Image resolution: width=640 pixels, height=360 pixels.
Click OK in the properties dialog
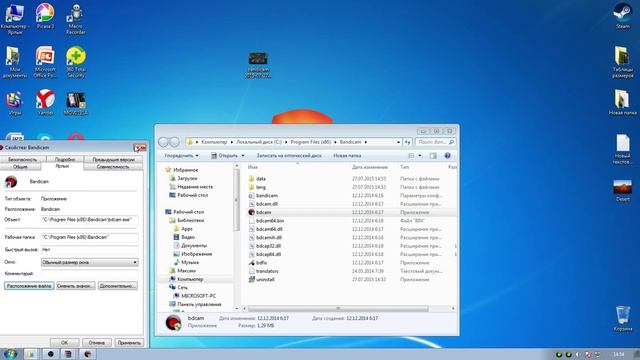coord(64,342)
